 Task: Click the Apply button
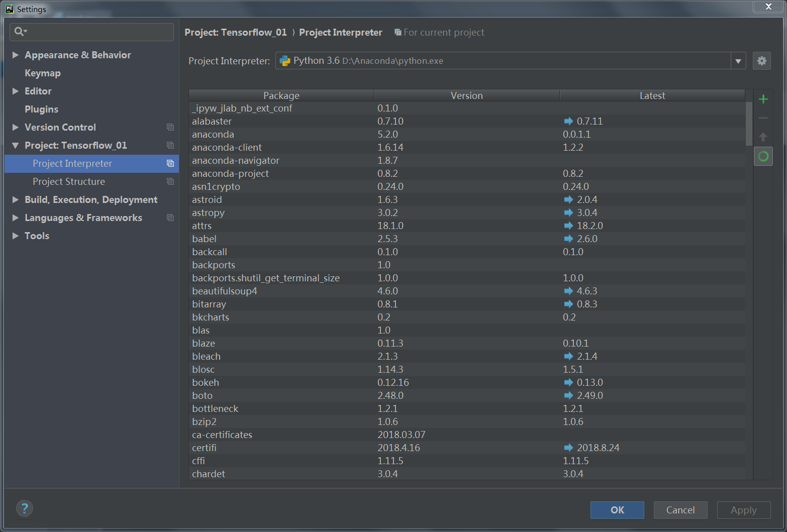744,510
